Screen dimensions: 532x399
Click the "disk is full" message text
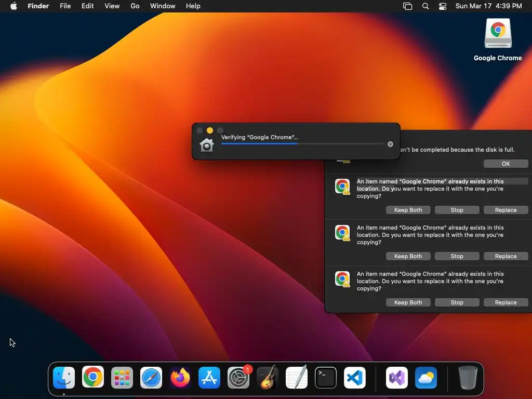pyautogui.click(x=457, y=150)
